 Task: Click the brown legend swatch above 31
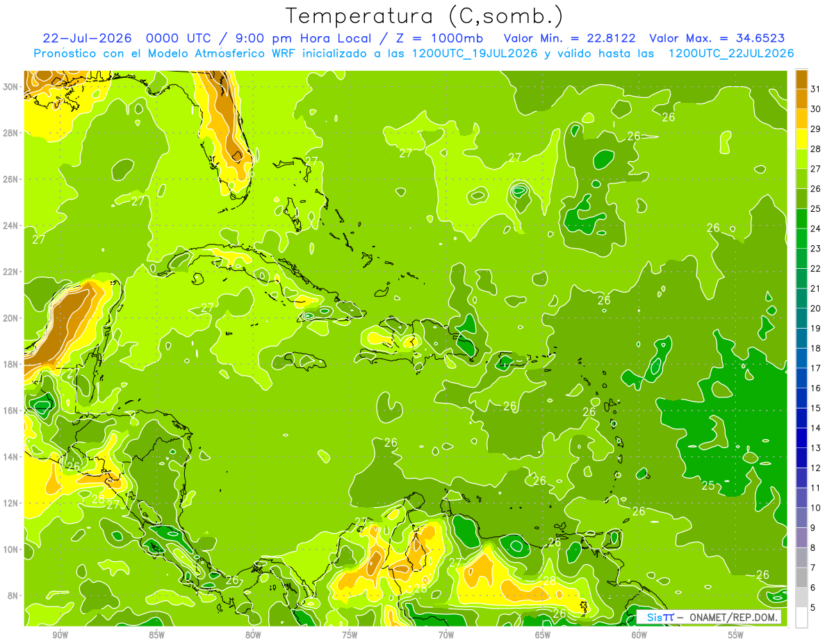click(x=801, y=79)
